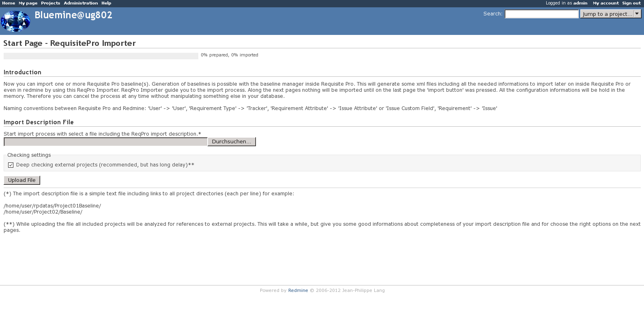The width and height of the screenshot is (644, 309).
Task: Click the import progress bar
Action: pos(101,56)
